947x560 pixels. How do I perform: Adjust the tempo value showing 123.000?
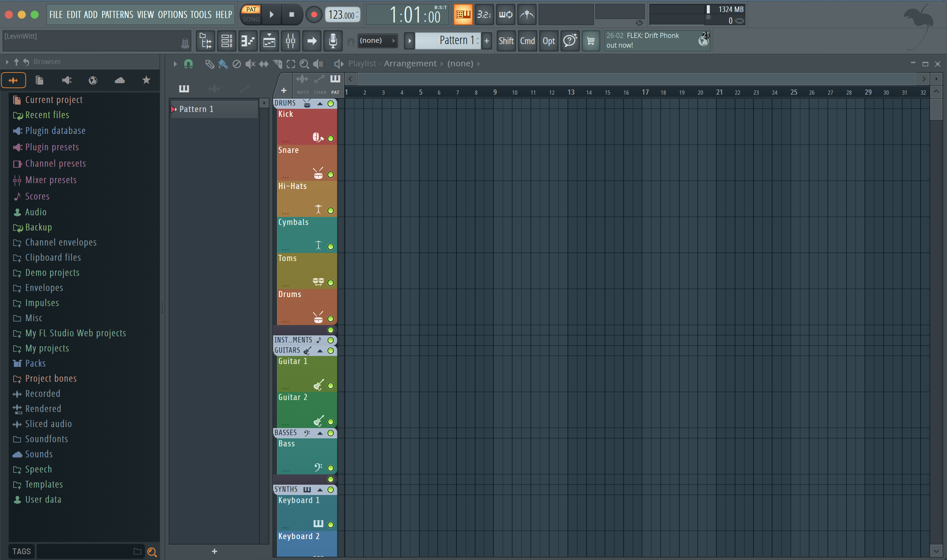point(342,15)
